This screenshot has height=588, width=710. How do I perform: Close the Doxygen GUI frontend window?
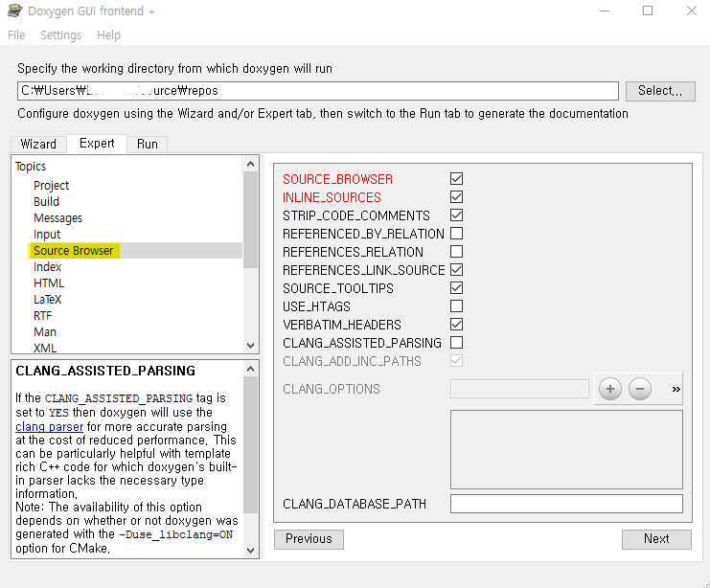point(692,11)
